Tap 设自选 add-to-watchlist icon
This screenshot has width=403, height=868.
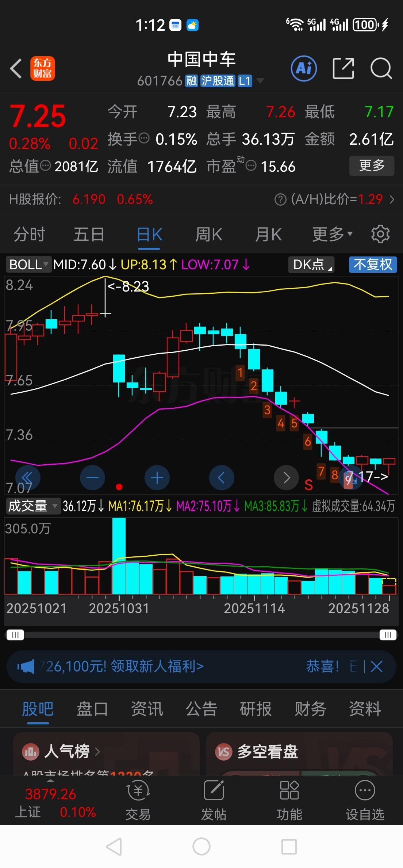coord(365,791)
